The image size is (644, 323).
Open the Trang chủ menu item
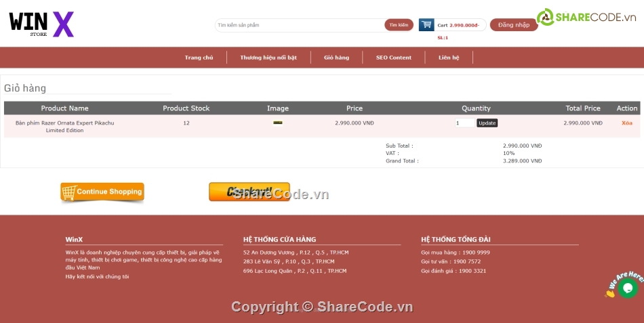click(x=199, y=58)
